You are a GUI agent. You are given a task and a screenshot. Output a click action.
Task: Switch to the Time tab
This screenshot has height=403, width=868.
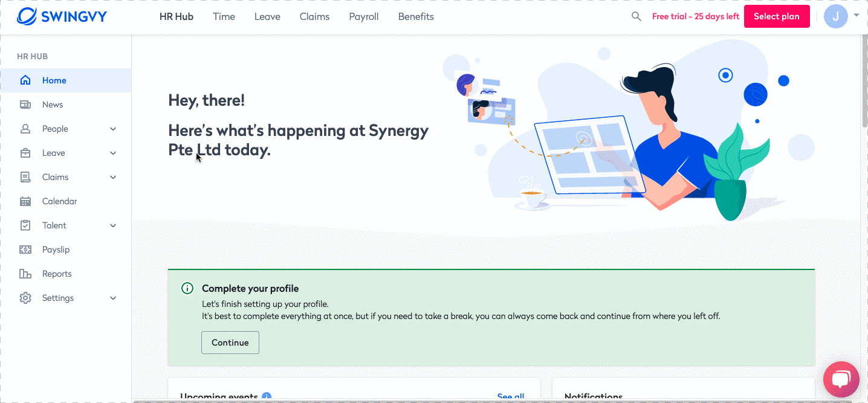224,16
